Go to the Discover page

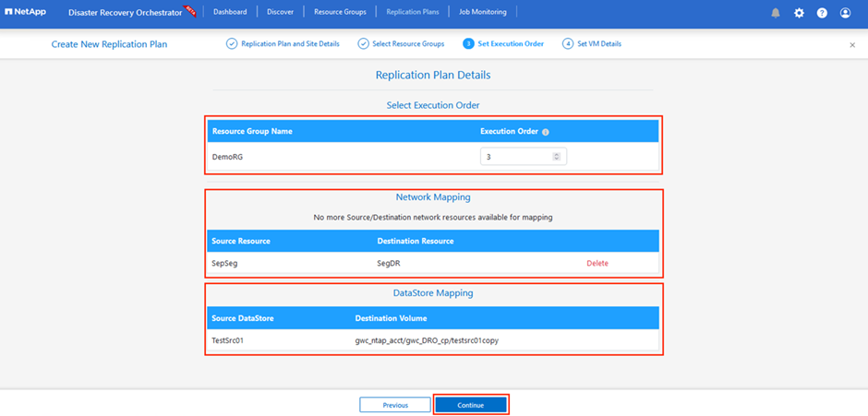(x=280, y=12)
